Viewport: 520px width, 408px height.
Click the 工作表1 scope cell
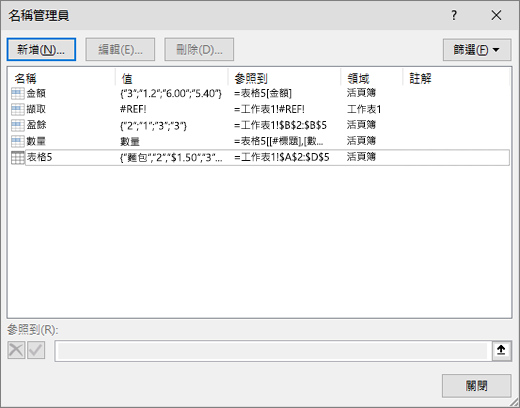[364, 109]
